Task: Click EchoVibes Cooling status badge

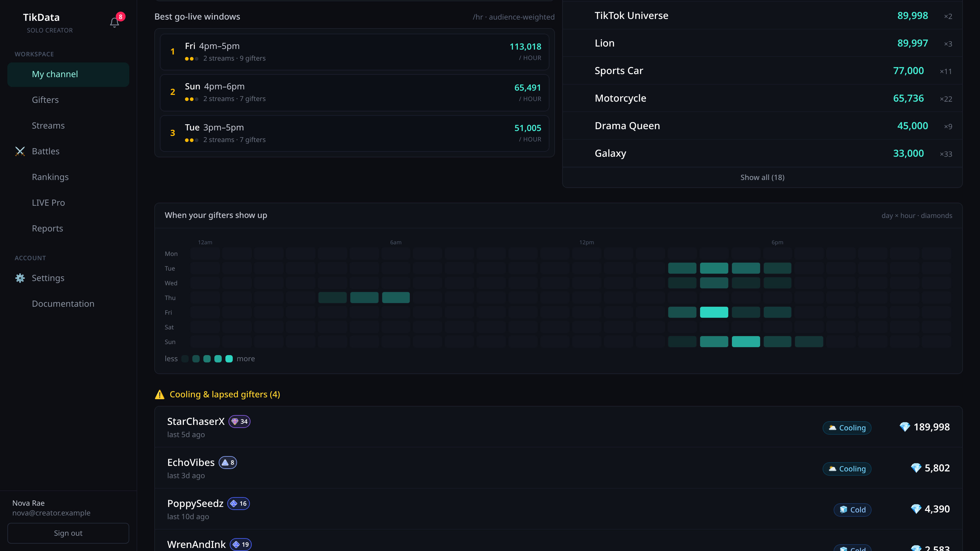Action: [x=847, y=469]
